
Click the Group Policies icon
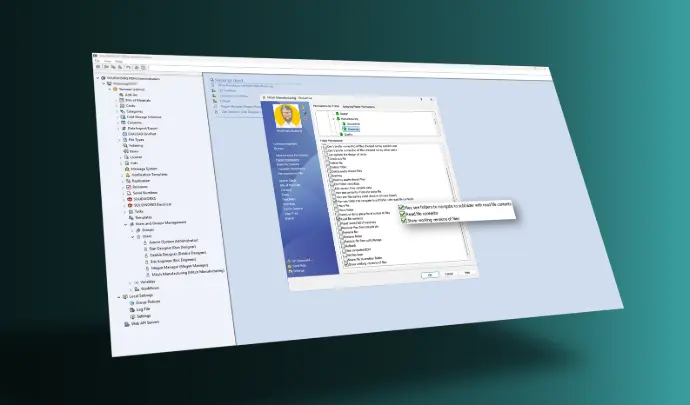pos(132,303)
